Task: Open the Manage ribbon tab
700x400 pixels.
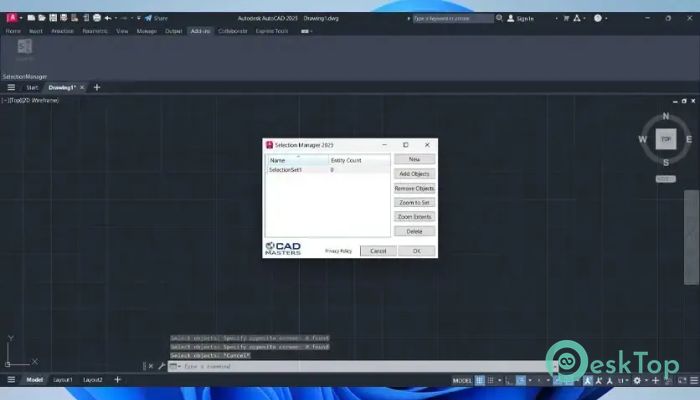Action: (x=146, y=31)
